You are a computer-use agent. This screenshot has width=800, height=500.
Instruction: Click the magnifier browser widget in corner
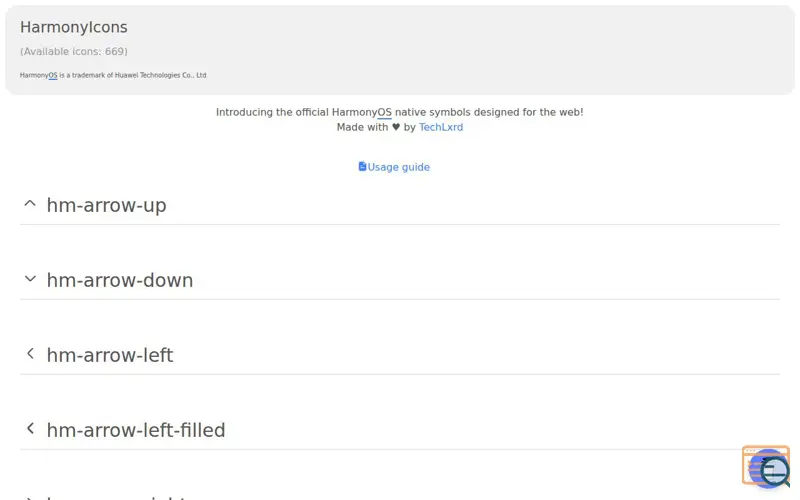766,467
